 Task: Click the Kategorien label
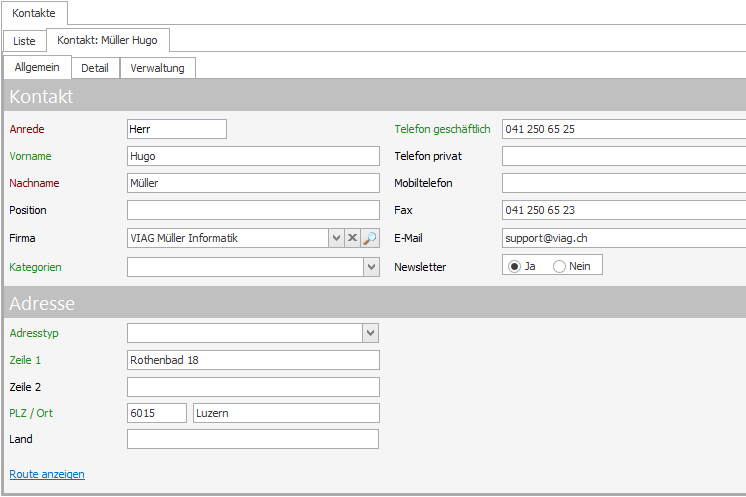tap(35, 267)
